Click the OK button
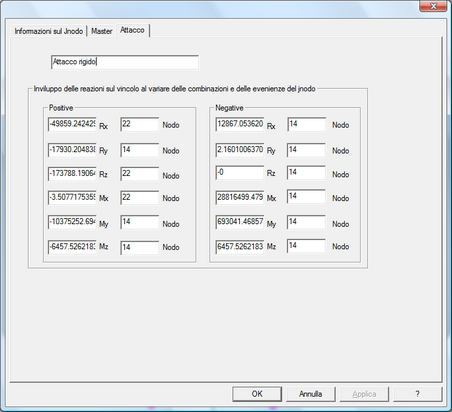Viewport: 452px width, 412px height. (x=257, y=394)
